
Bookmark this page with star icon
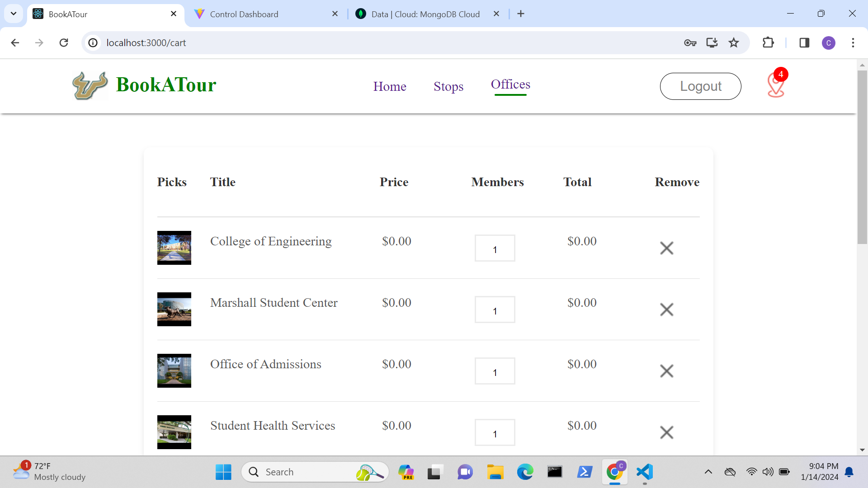(734, 43)
